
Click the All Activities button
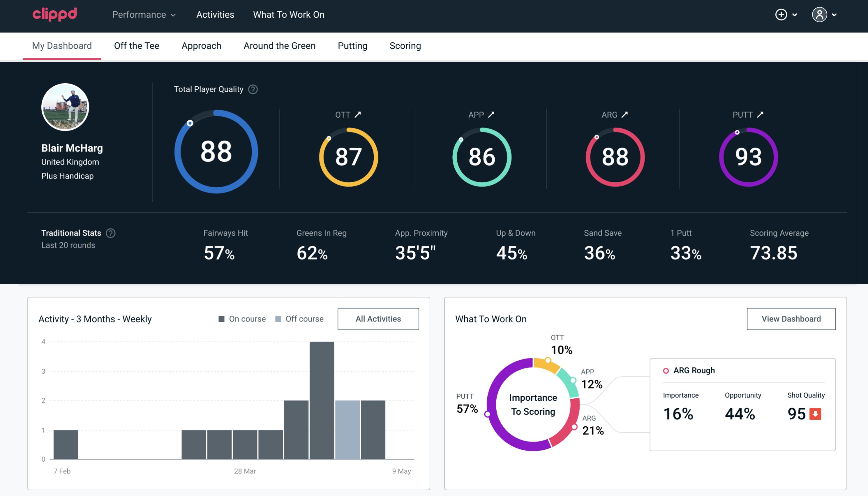(378, 318)
